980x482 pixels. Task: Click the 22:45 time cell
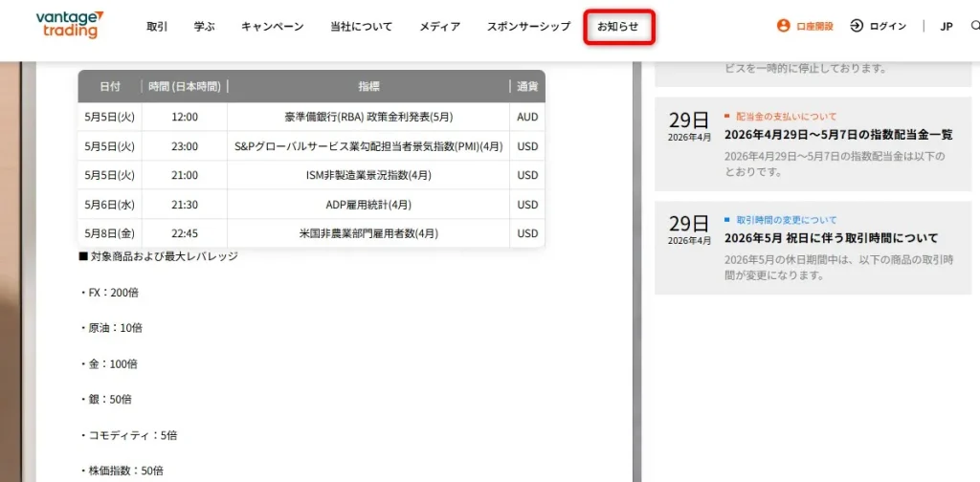(x=185, y=233)
